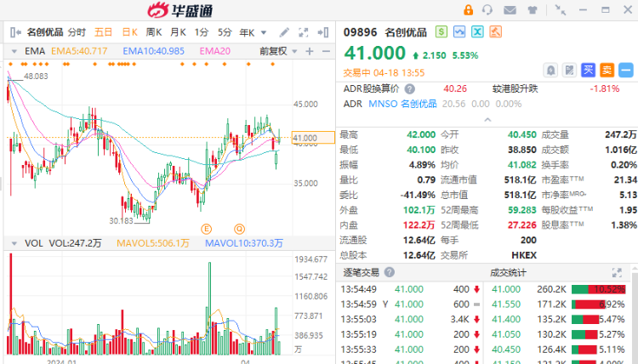
Task: Click the blue minus remove watchlist button
Action: [x=626, y=71]
